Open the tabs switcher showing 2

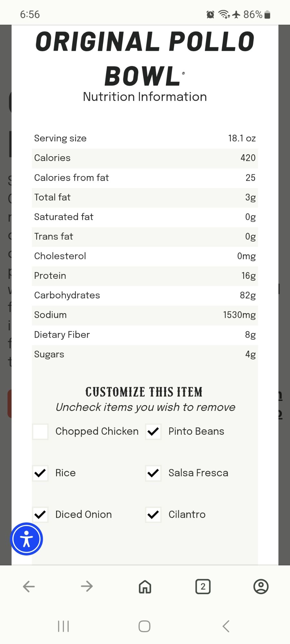(203, 587)
